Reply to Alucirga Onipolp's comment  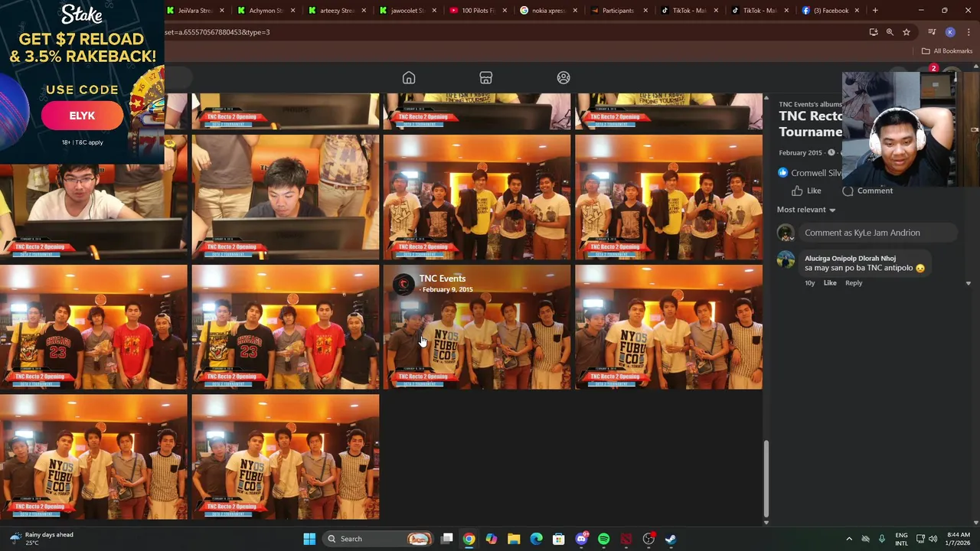point(854,283)
